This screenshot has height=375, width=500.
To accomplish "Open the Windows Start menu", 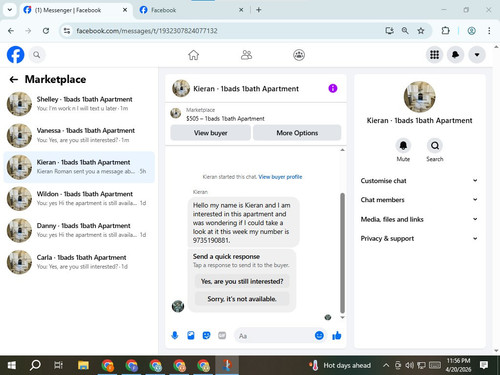I will pyautogui.click(x=12, y=365).
